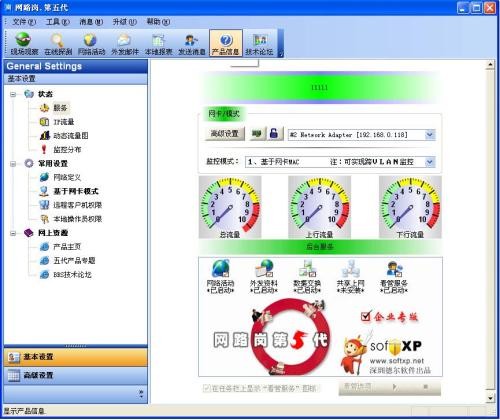Screen dimensions: 500x420
Task: Click the 高级设置 button in the adapter section
Action: (x=224, y=134)
